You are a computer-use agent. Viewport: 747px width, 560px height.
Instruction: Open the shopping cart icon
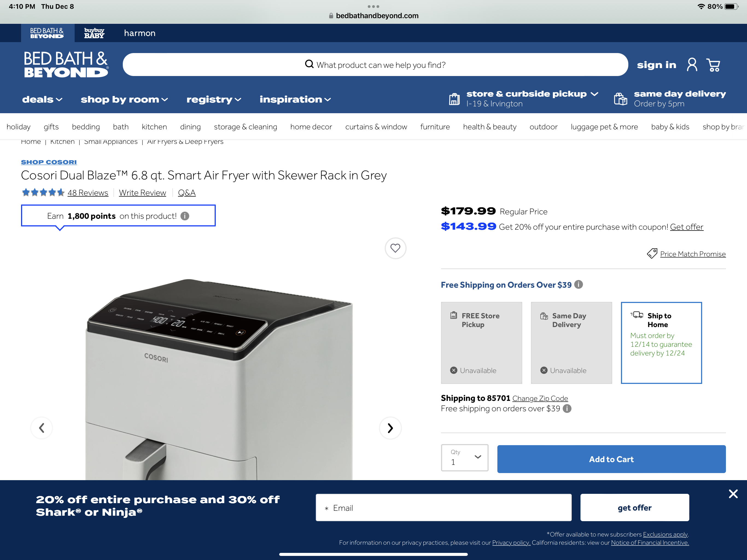tap(713, 65)
